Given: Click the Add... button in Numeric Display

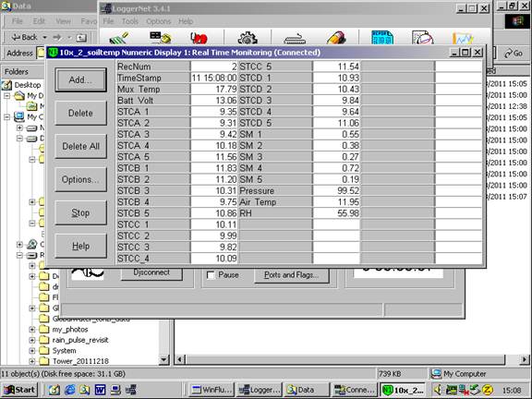Looking at the screenshot, I should (80, 79).
